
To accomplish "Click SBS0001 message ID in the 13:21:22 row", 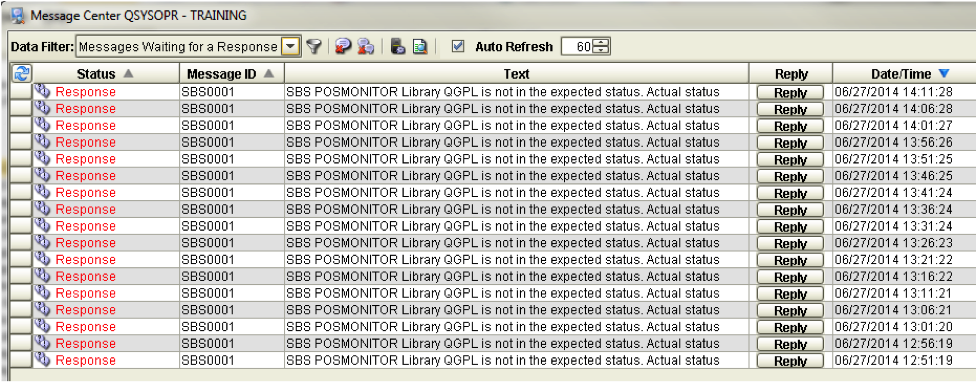I will tap(208, 260).
